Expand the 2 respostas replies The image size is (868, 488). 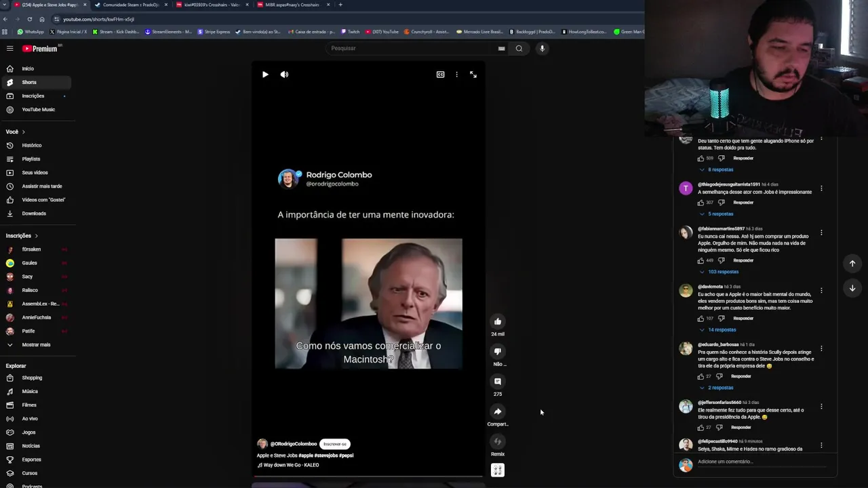(x=716, y=388)
